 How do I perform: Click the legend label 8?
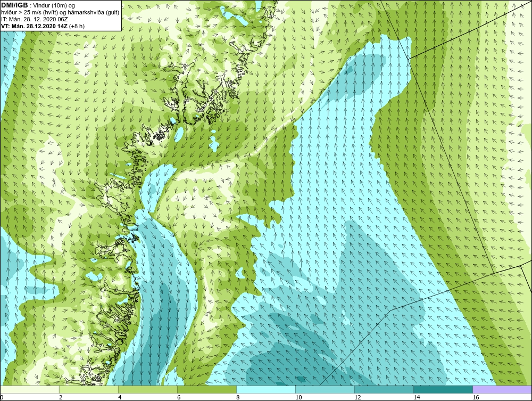238,397
